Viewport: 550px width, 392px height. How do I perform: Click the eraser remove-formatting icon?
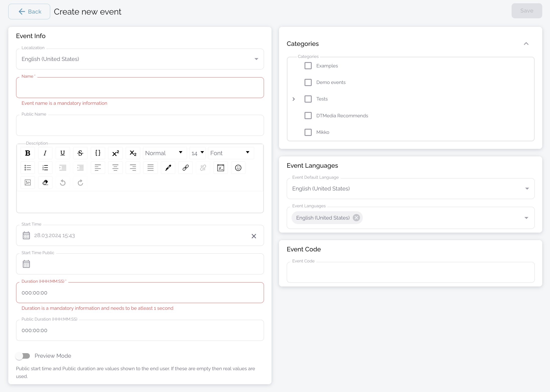[x=45, y=182]
